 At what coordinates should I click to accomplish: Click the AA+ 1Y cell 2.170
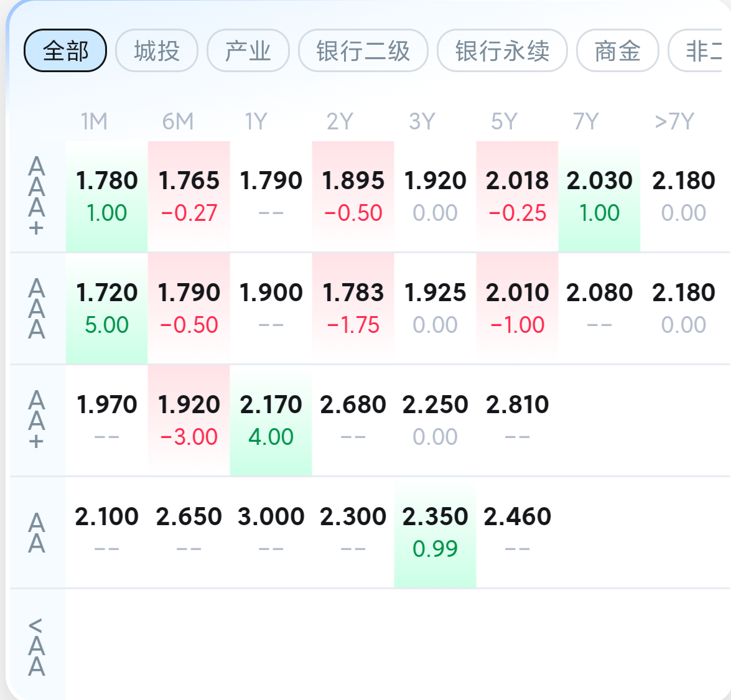click(x=271, y=420)
